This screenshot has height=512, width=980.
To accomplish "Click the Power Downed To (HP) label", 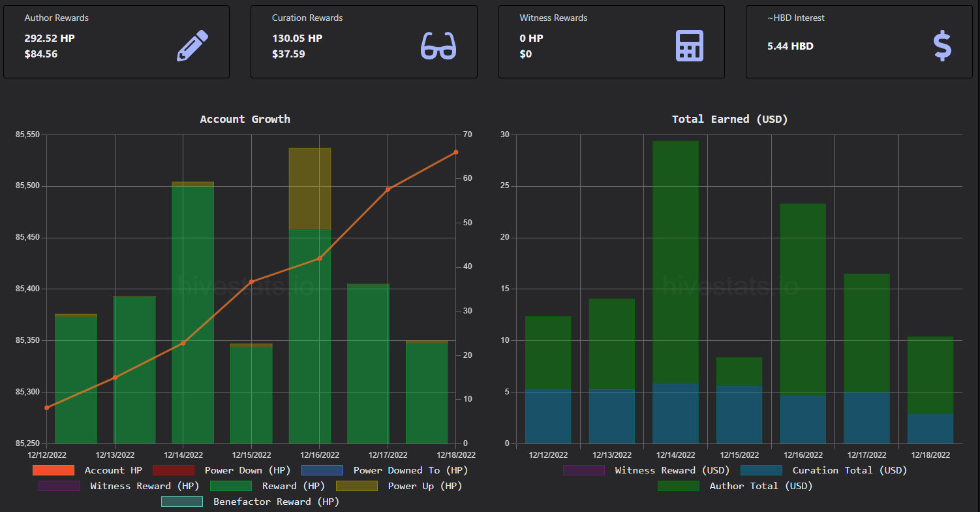I will pyautogui.click(x=410, y=470).
